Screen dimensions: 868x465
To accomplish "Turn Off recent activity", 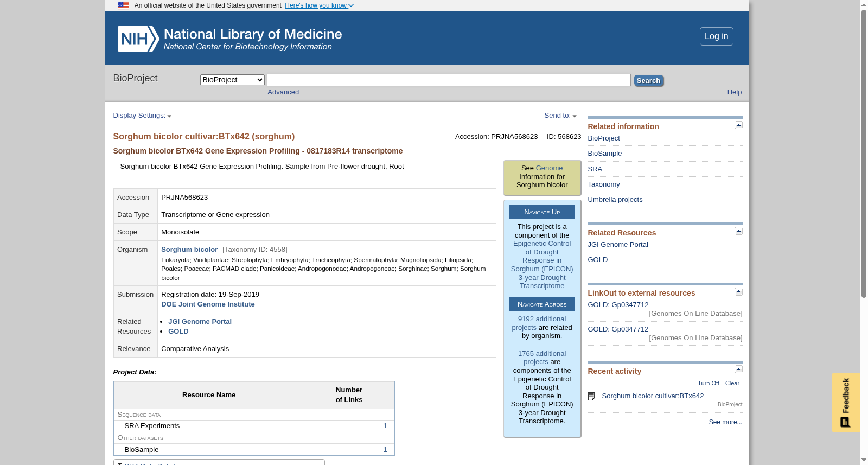I will (709, 384).
